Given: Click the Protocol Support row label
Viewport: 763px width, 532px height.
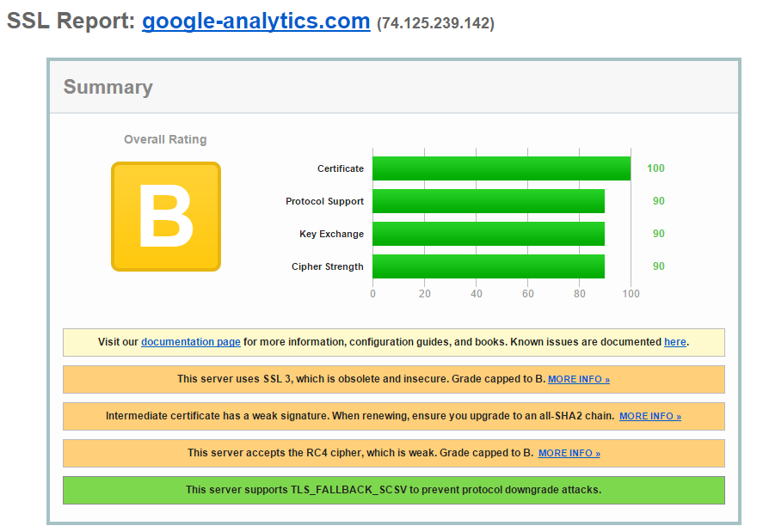Looking at the screenshot, I should click(x=324, y=201).
